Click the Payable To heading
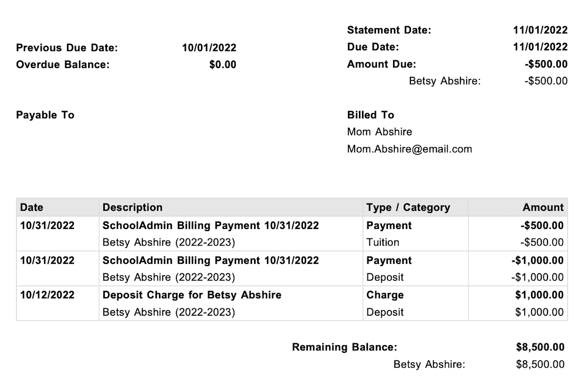 [45, 115]
